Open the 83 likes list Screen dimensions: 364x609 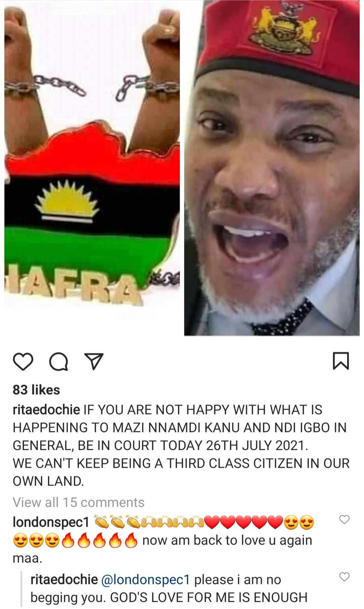point(36,390)
